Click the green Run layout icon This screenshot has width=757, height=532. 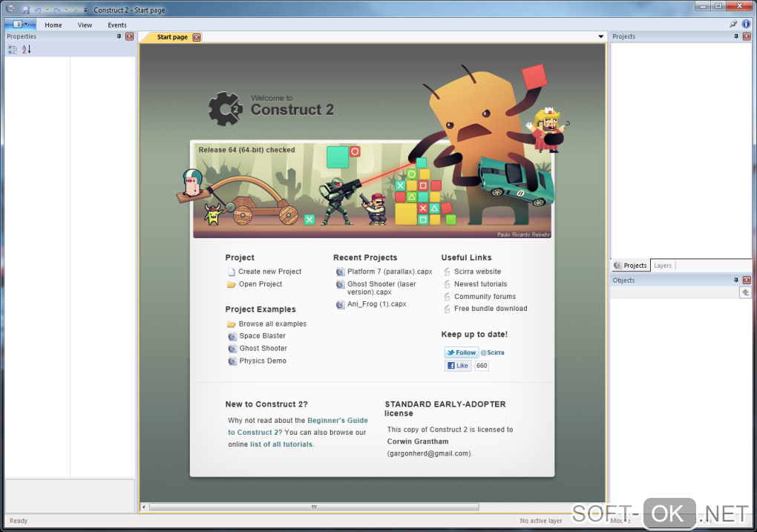(x=76, y=10)
